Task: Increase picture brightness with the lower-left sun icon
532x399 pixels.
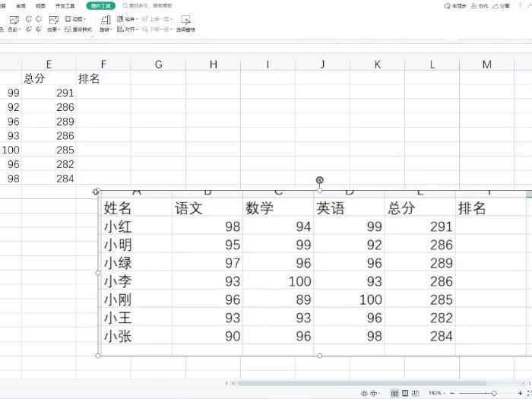Action: coord(29,29)
